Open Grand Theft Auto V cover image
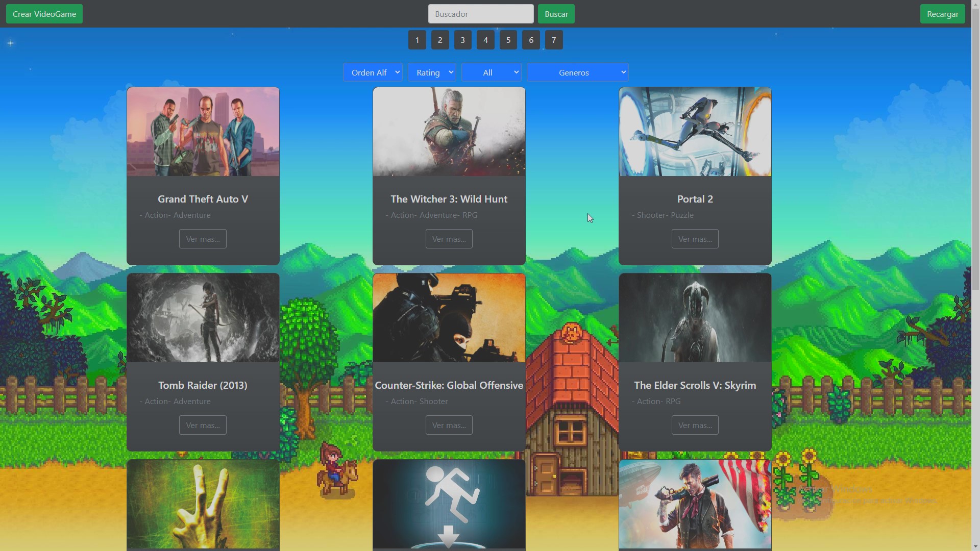The image size is (980, 551). click(x=203, y=132)
